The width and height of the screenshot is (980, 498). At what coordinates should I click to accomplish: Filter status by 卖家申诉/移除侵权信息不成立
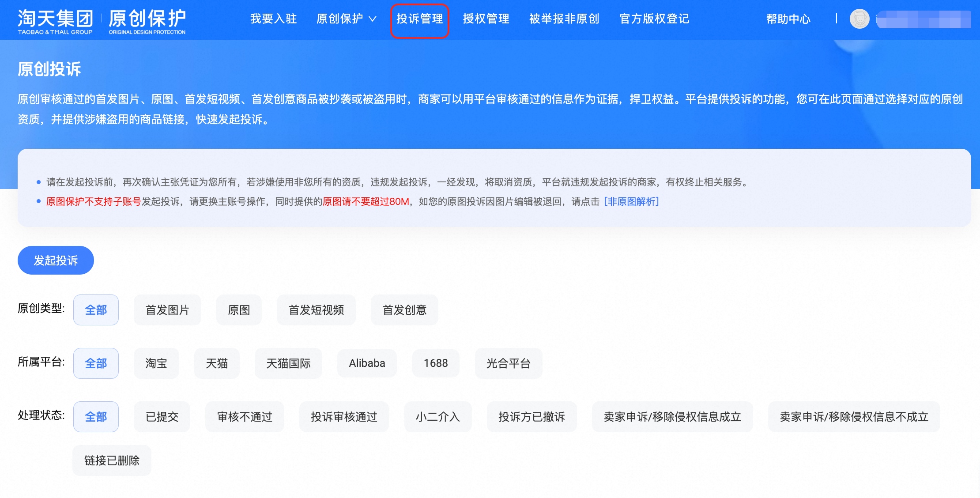coord(854,417)
